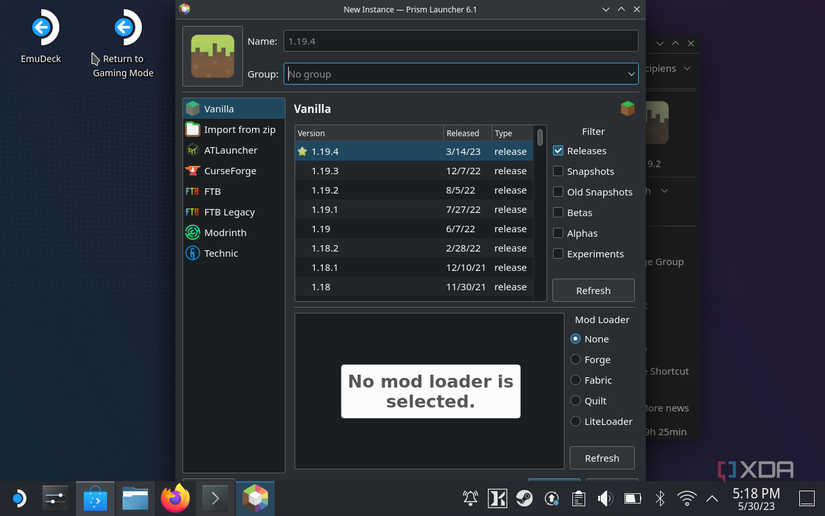Screen dimensions: 825x516
Task: Enable the Alphas filter
Action: 558,233
